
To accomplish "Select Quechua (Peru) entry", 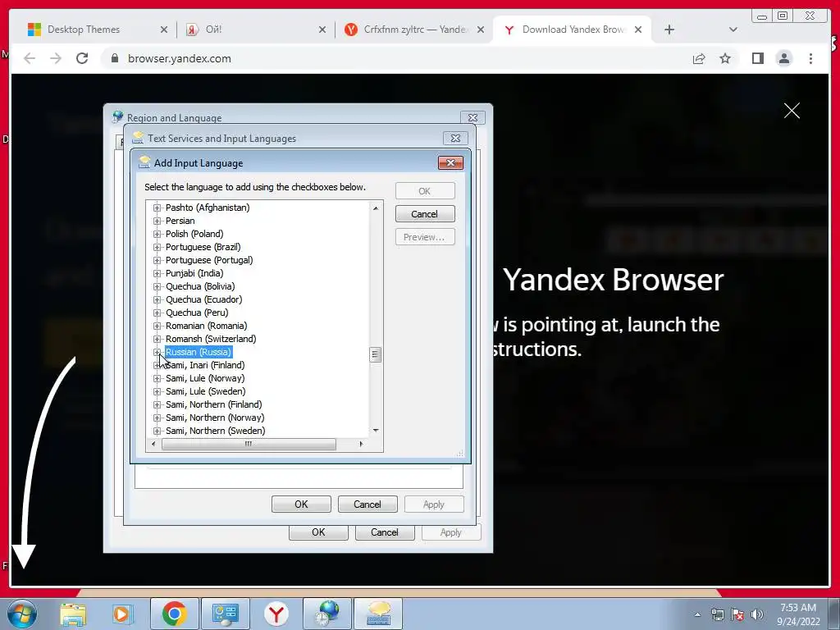I will pyautogui.click(x=197, y=313).
